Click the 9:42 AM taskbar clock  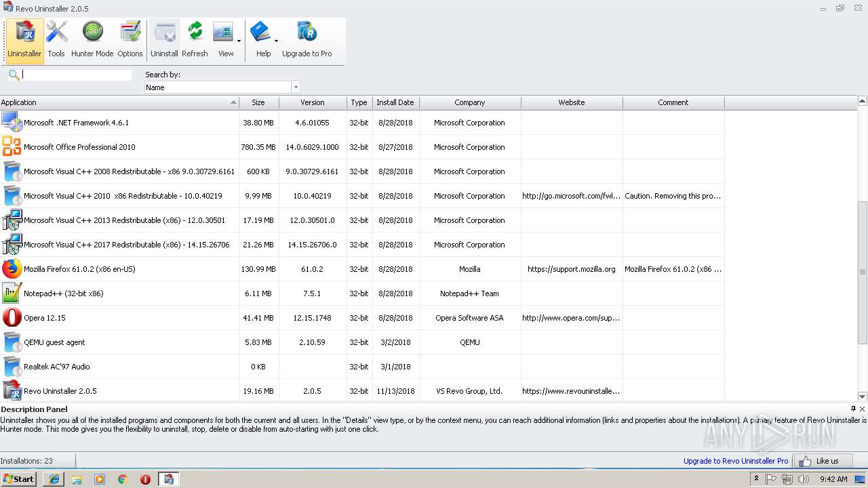point(833,479)
